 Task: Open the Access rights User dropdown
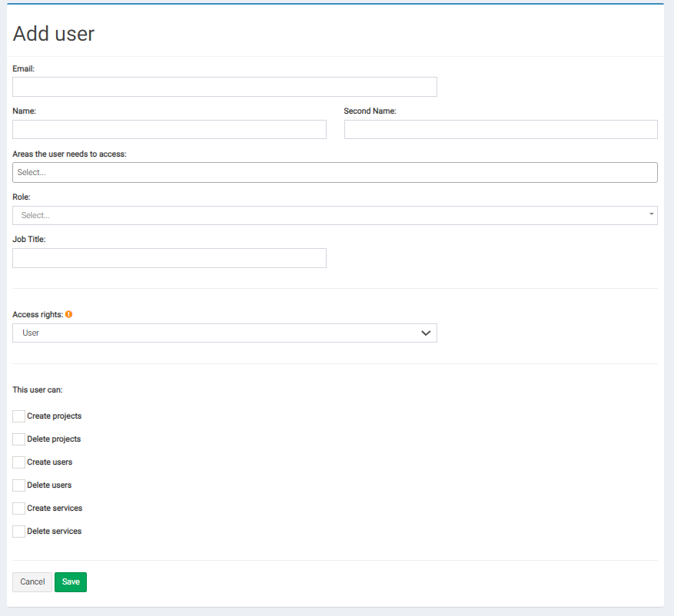point(225,333)
